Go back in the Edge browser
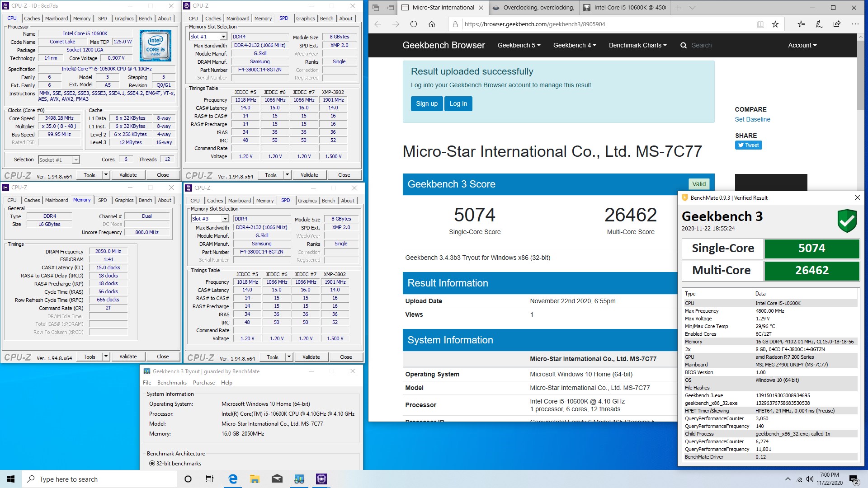This screenshot has width=868, height=488. [x=378, y=24]
